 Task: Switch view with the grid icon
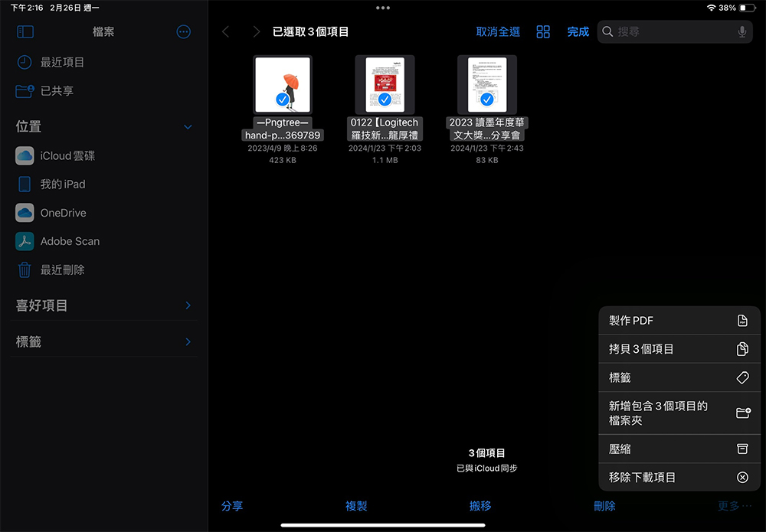pos(543,31)
